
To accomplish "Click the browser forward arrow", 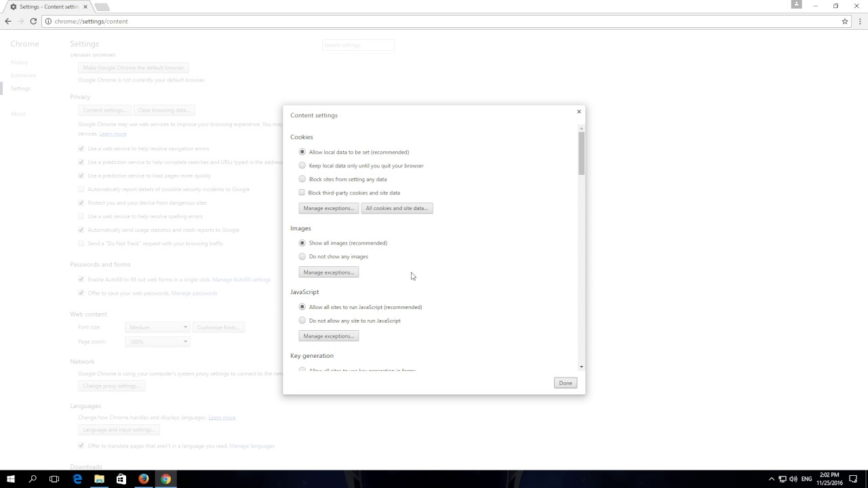I will tap(20, 21).
